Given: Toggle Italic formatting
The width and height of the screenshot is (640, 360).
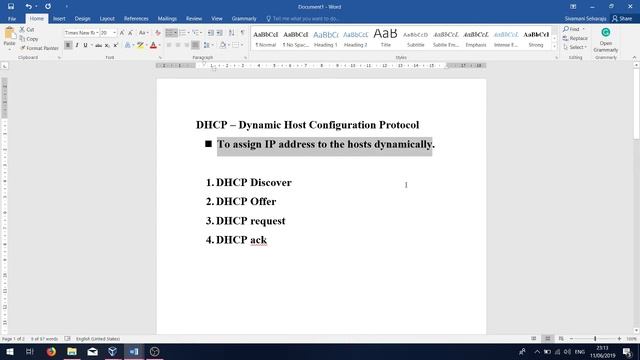Looking at the screenshot, I should 77,45.
